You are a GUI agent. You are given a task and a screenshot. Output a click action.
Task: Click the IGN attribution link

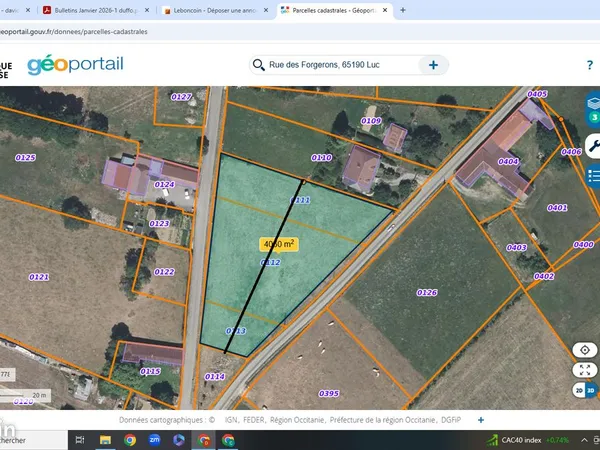[231, 420]
